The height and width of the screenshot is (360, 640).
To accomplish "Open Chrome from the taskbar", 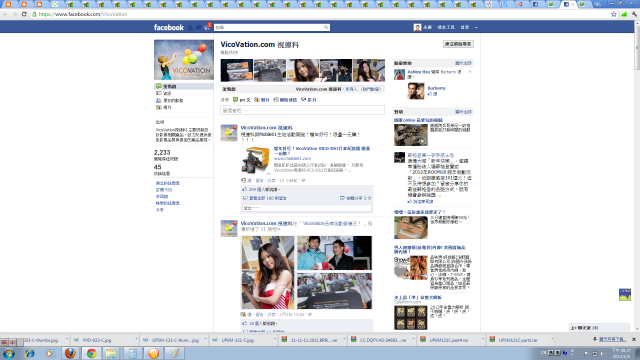I will (x=91, y=353).
